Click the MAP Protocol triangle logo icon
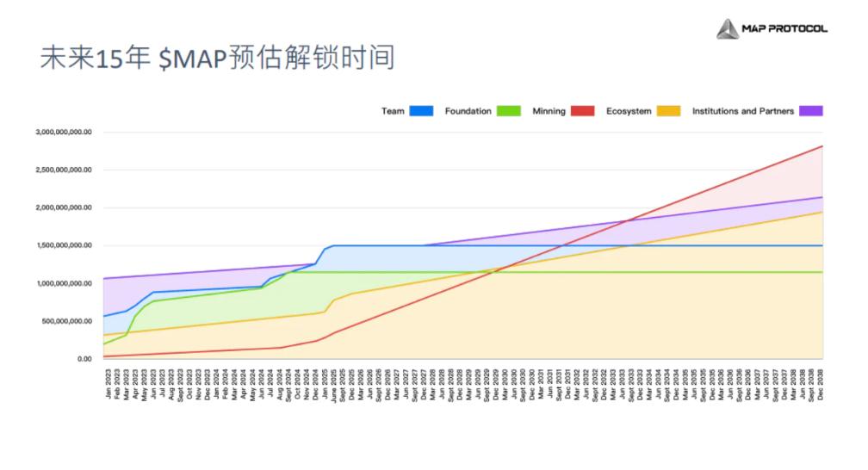Image resolution: width=868 pixels, height=470 pixels. click(x=728, y=29)
